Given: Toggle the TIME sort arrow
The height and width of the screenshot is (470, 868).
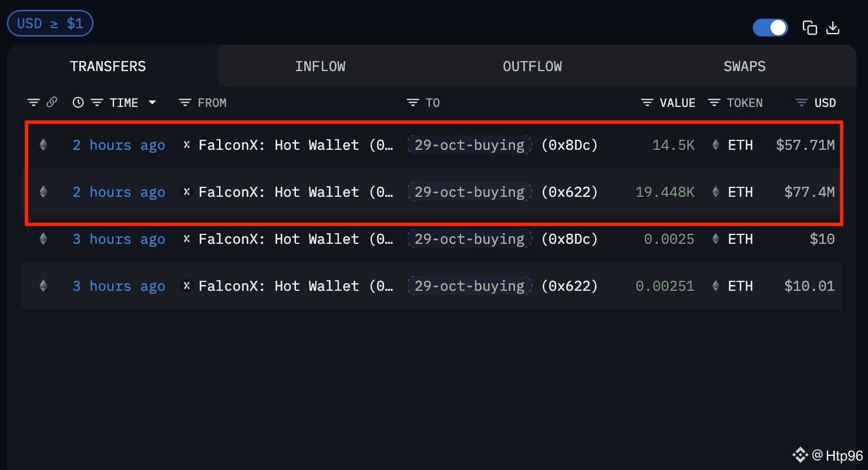Looking at the screenshot, I should pyautogui.click(x=152, y=102).
